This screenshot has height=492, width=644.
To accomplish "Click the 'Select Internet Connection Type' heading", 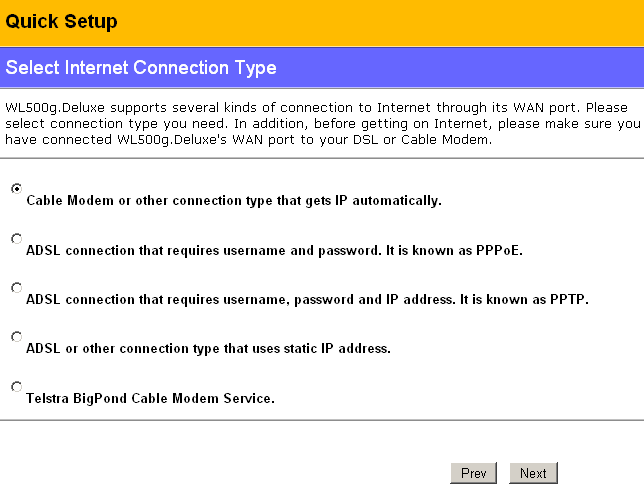I will (x=141, y=68).
